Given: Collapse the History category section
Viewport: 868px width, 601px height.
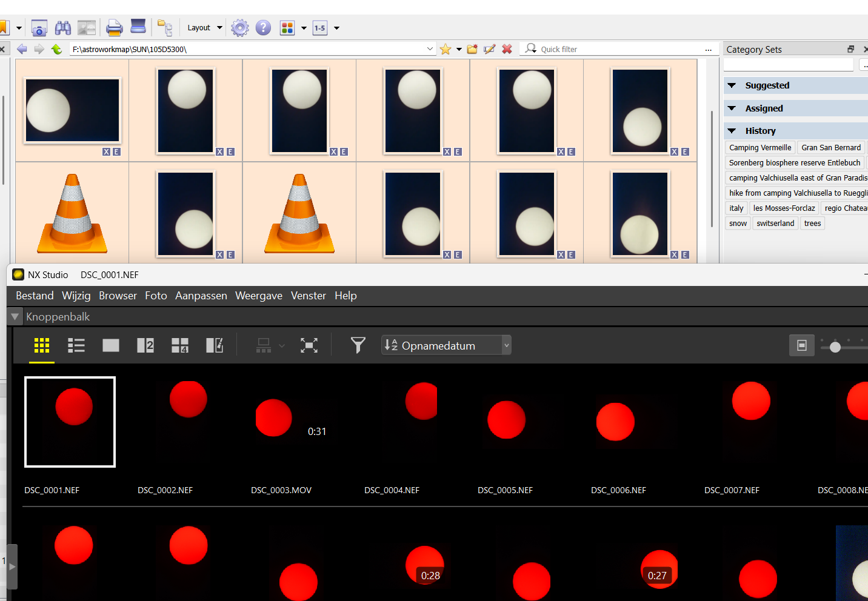Looking at the screenshot, I should click(x=732, y=131).
